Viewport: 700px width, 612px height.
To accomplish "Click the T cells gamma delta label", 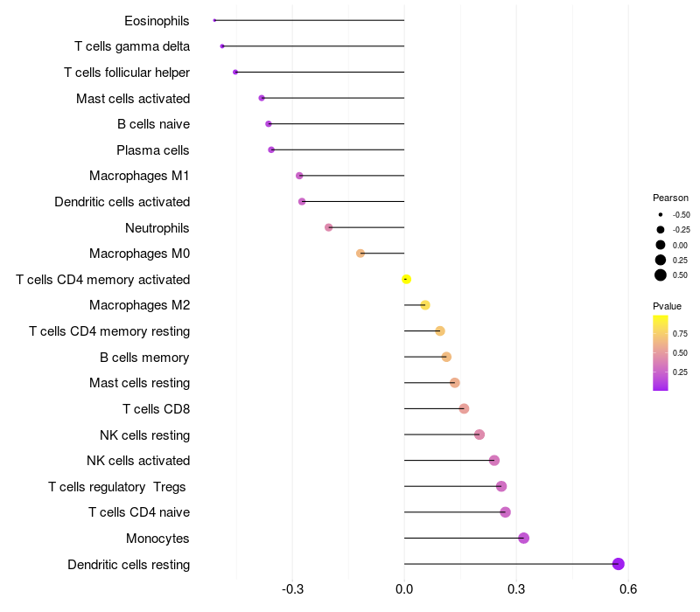I will 132,46.
